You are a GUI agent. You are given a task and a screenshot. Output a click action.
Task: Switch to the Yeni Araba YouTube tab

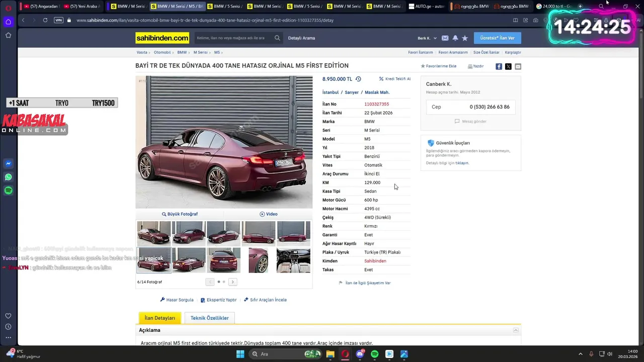(82, 6)
